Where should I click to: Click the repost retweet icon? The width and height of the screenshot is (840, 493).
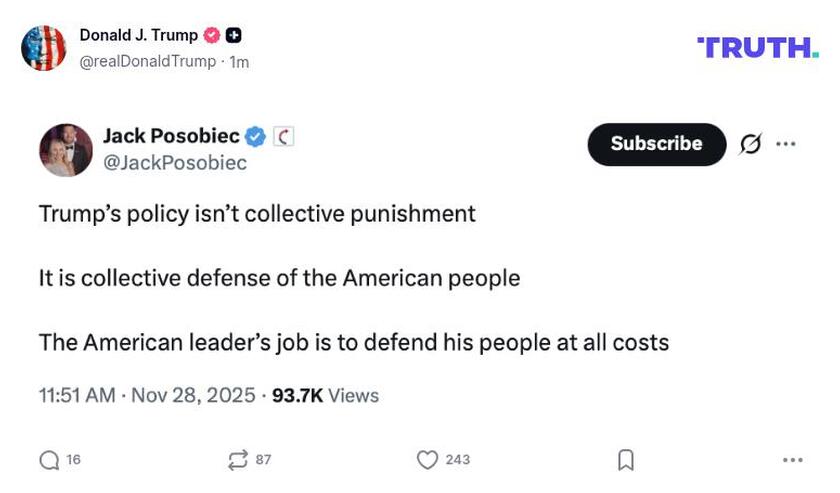[x=237, y=460]
